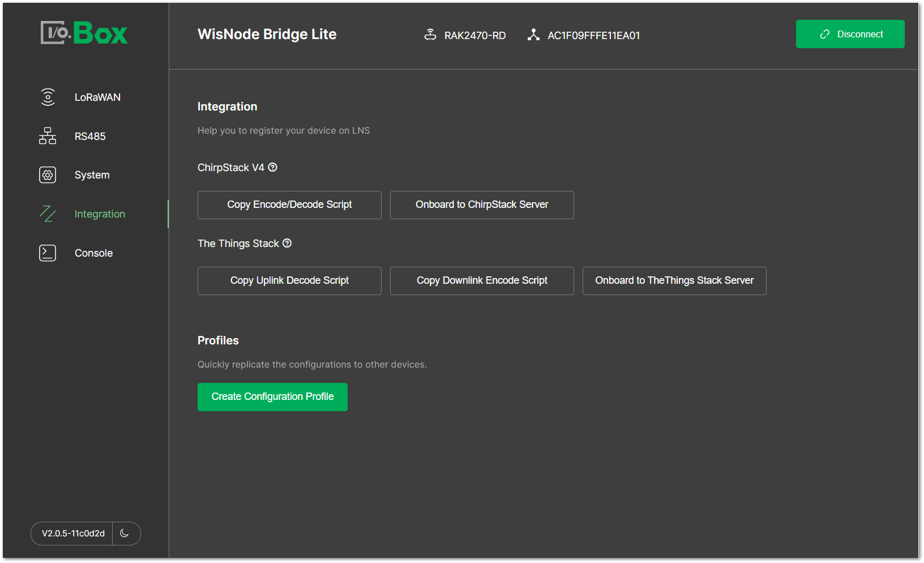Click Copy Uplink Decode Script
Screen dimensions: 924x563
point(289,281)
